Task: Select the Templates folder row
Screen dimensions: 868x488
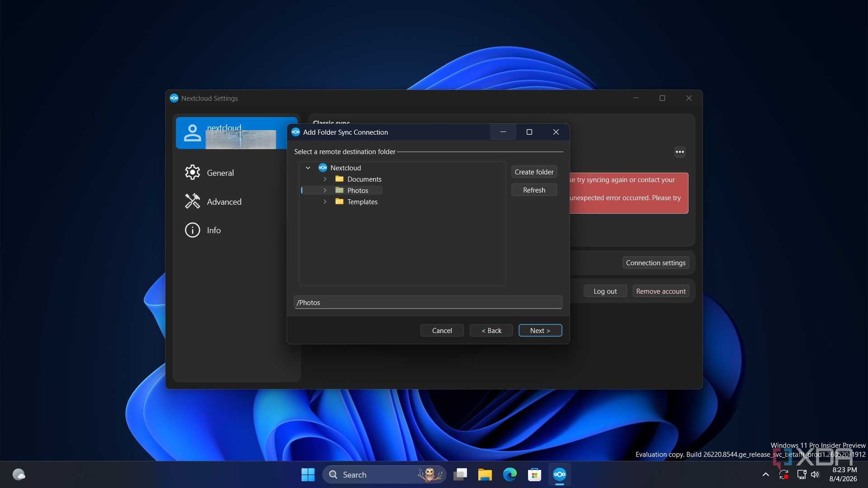Action: click(356, 202)
